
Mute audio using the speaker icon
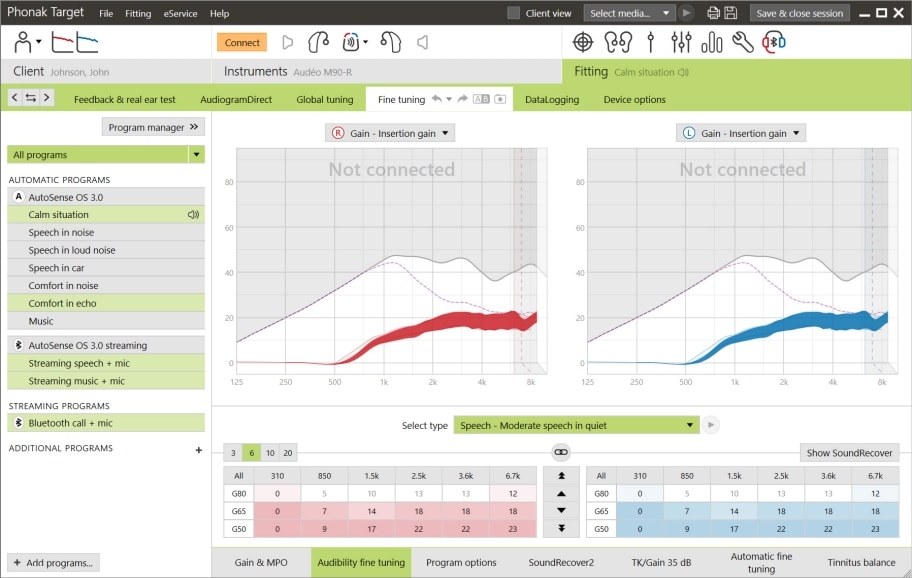[423, 43]
